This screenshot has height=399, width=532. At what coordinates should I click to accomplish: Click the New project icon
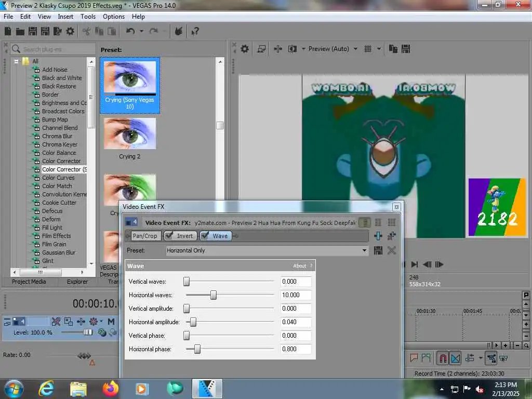pos(8,31)
